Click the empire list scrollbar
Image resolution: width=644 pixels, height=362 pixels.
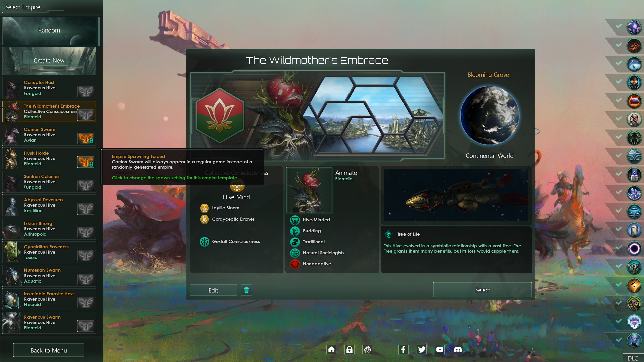click(x=99, y=31)
